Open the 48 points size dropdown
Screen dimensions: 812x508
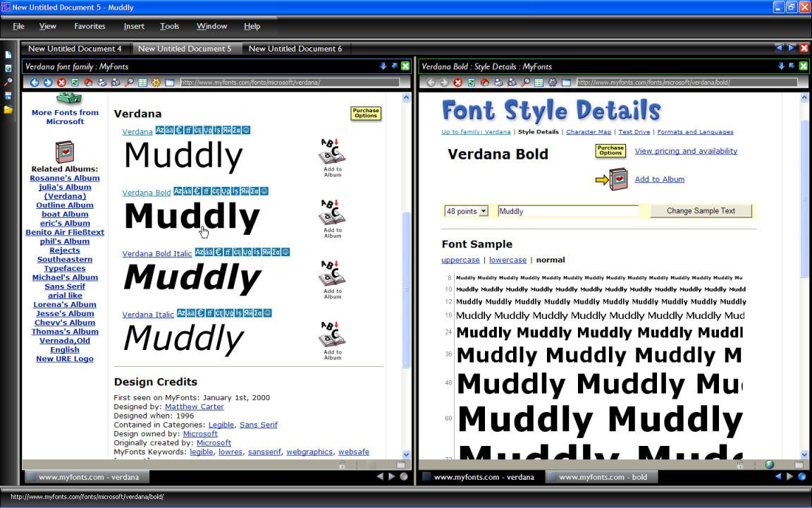tap(466, 211)
